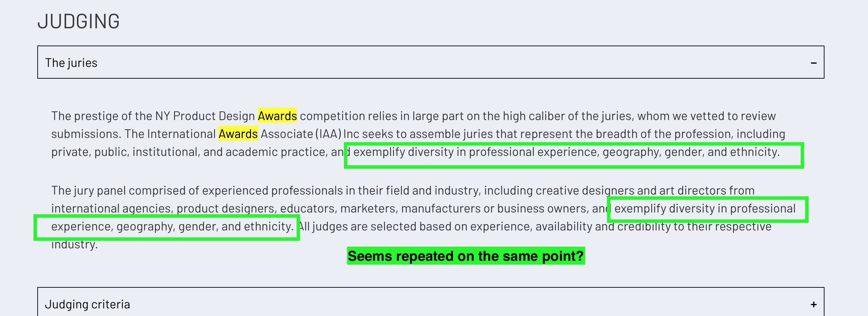
Task: Expand Judging criteria with the plus icon
Action: click(x=813, y=304)
